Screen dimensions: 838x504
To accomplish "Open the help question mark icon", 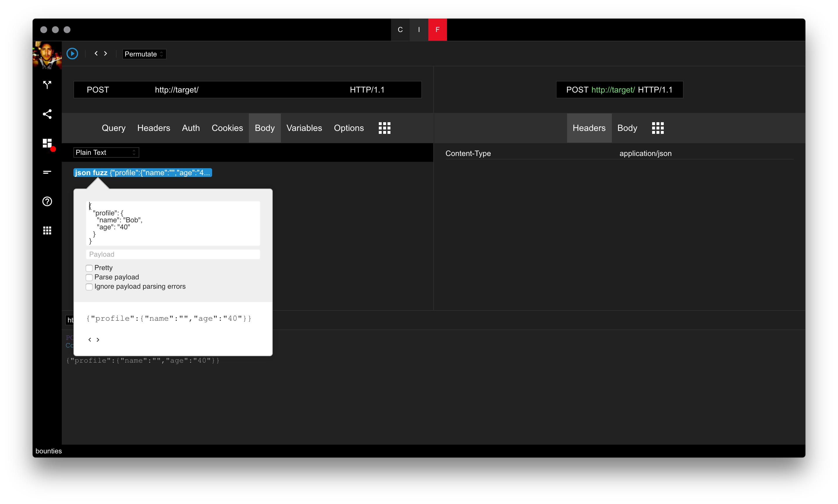I will click(x=47, y=201).
